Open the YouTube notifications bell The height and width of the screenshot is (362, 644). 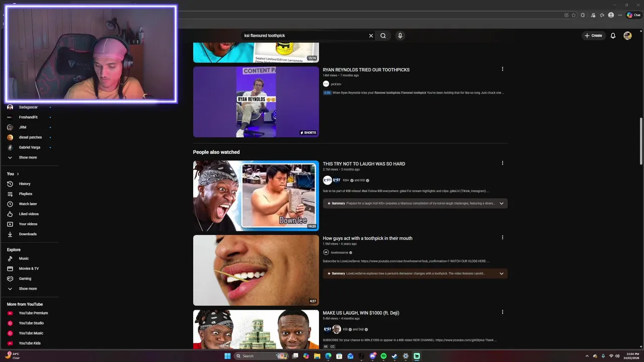click(x=613, y=36)
